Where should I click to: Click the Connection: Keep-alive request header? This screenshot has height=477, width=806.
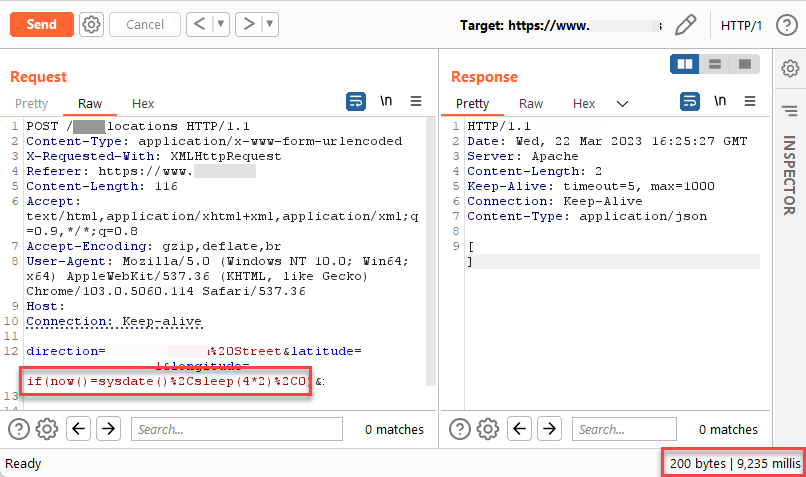pyautogui.click(x=114, y=322)
